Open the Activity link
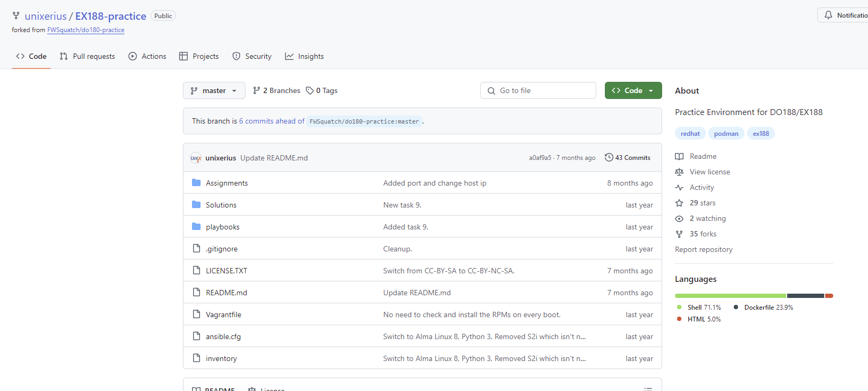This screenshot has height=391, width=868. [x=695, y=187]
